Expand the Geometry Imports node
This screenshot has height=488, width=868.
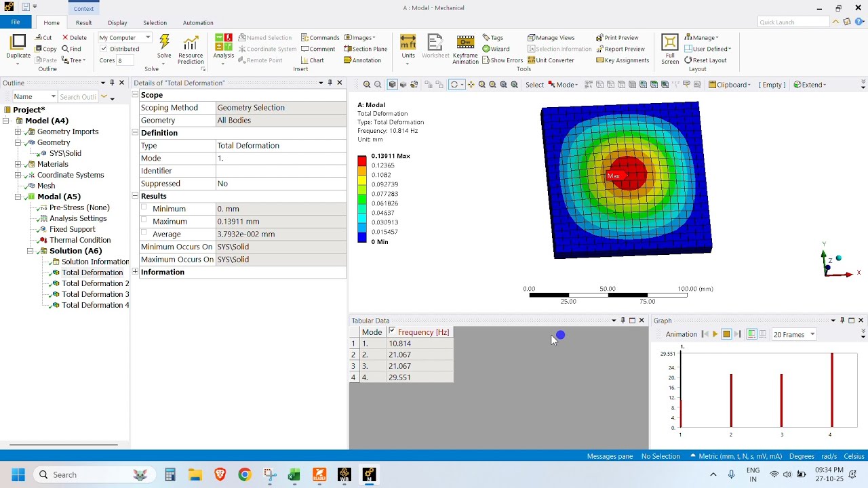18,131
